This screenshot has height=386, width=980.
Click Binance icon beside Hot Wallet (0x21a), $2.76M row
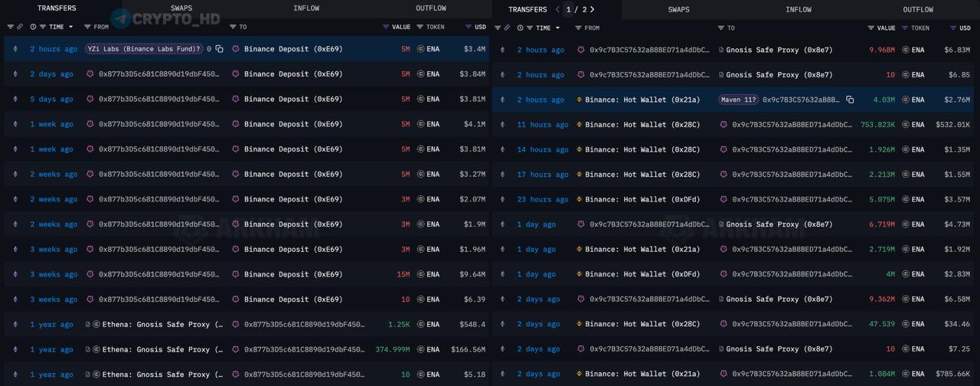tap(580, 100)
